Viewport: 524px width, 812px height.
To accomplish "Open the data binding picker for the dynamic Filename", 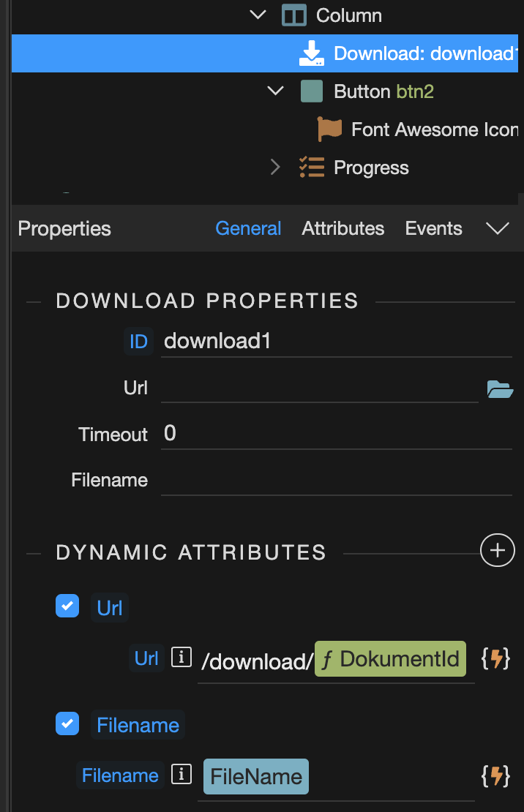I will [495, 776].
